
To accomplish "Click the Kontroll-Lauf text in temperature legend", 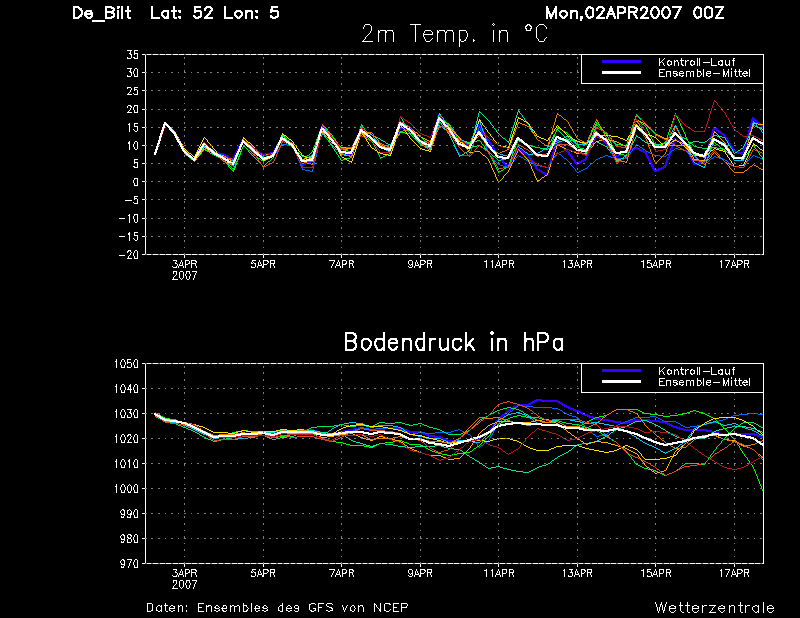I will [696, 62].
